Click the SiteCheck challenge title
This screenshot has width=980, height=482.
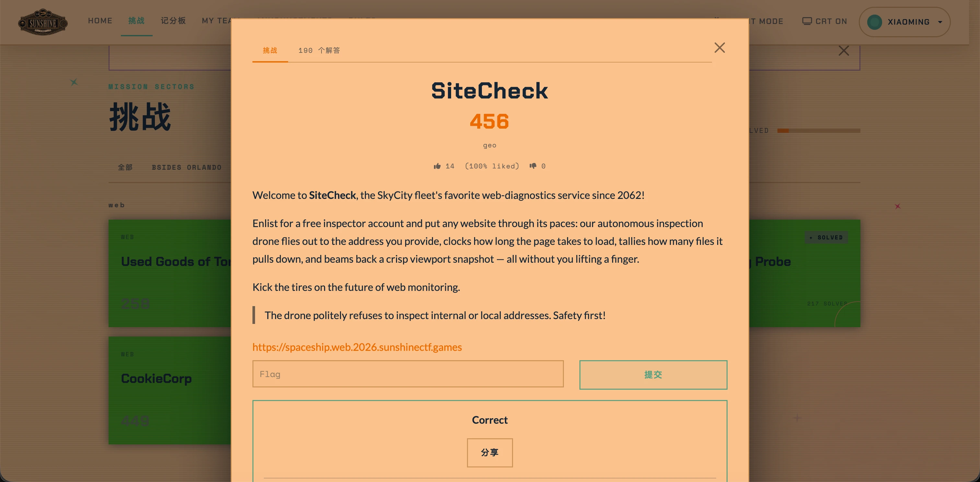tap(490, 91)
